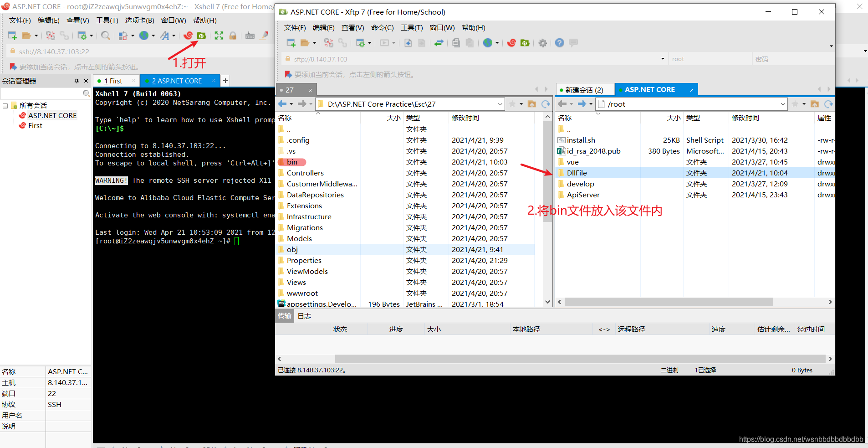This screenshot has height=448, width=868.
Task: Click the disconnect icon in Xftp toolbar
Action: click(329, 43)
